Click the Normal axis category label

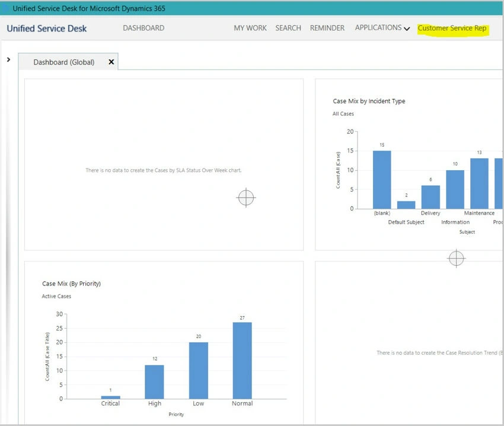tap(243, 403)
